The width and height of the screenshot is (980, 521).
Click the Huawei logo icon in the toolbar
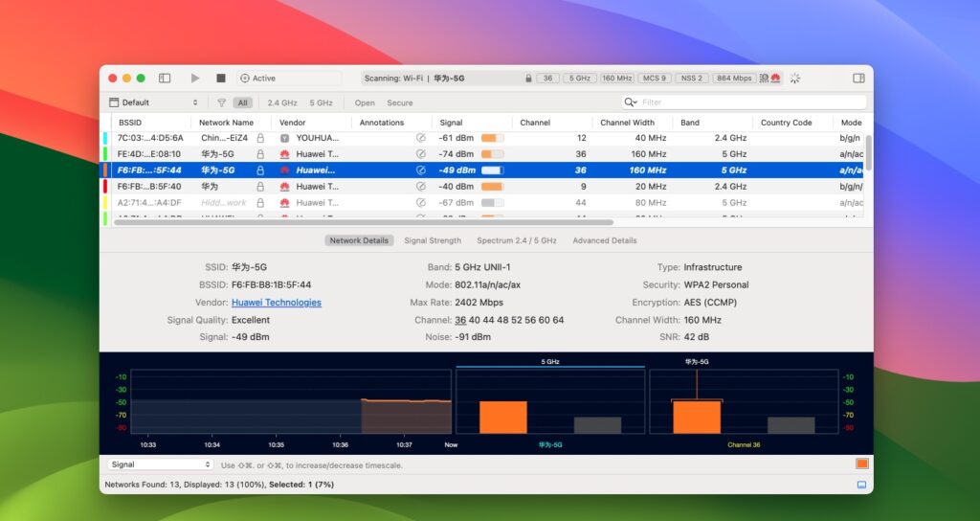(x=775, y=79)
